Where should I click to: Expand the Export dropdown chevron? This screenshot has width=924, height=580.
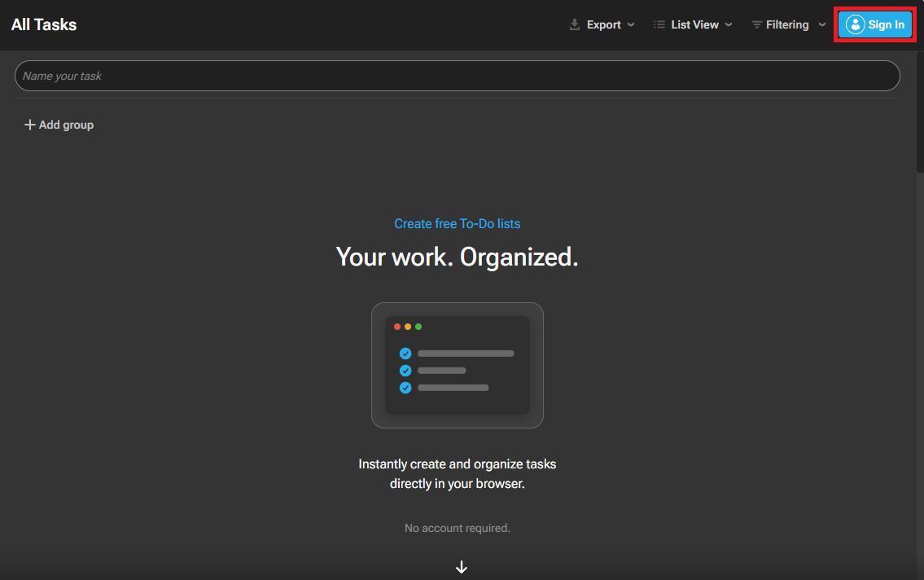pos(631,24)
